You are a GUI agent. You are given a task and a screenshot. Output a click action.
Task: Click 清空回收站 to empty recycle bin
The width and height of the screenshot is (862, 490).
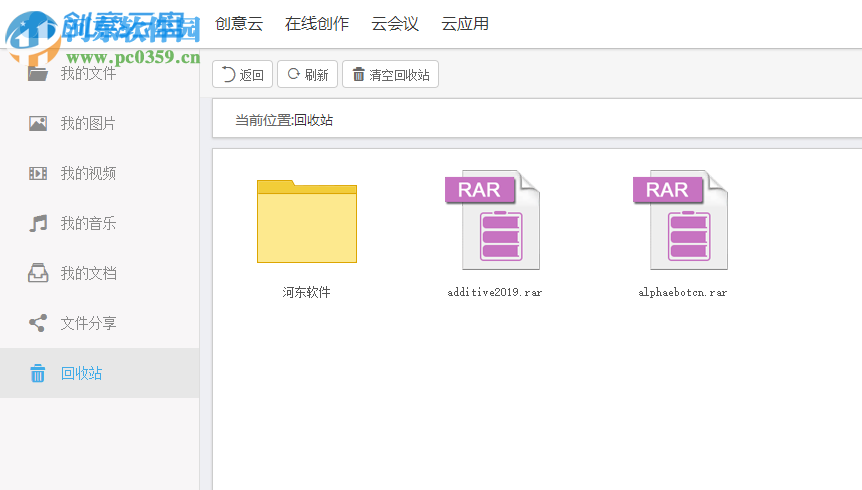(390, 74)
